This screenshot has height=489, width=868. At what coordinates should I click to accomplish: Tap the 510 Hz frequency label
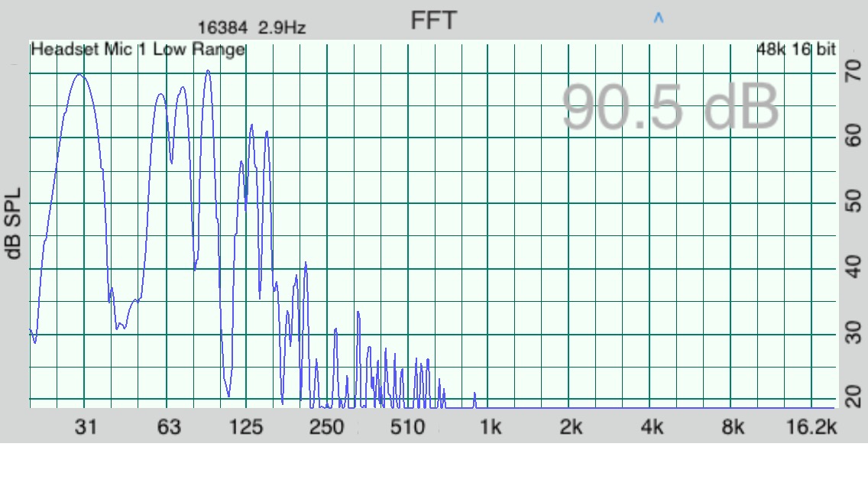[407, 427]
